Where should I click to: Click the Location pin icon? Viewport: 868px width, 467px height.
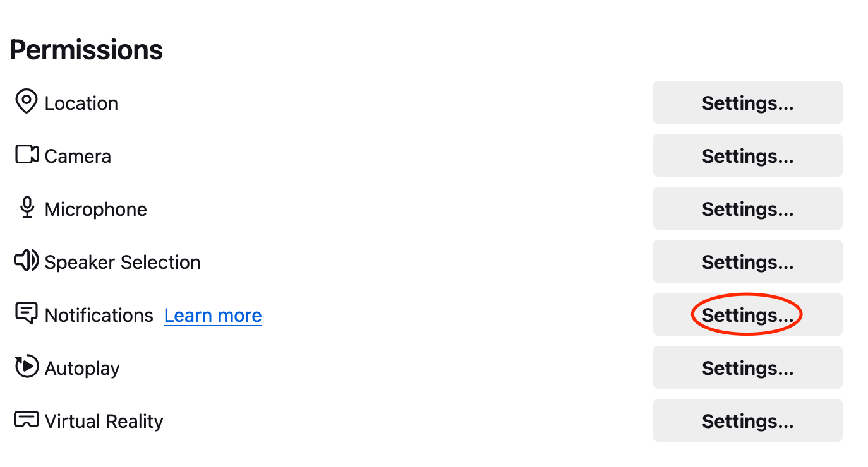point(26,102)
